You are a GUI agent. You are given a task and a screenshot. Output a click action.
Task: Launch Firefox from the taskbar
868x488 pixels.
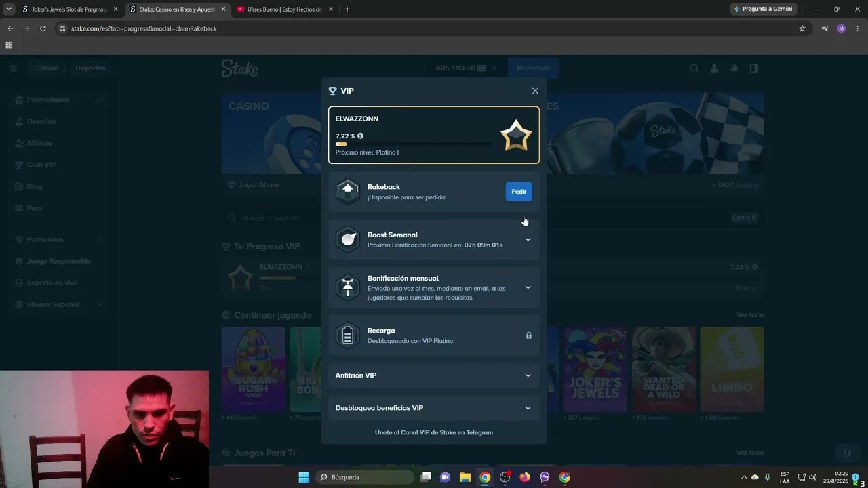click(x=525, y=477)
